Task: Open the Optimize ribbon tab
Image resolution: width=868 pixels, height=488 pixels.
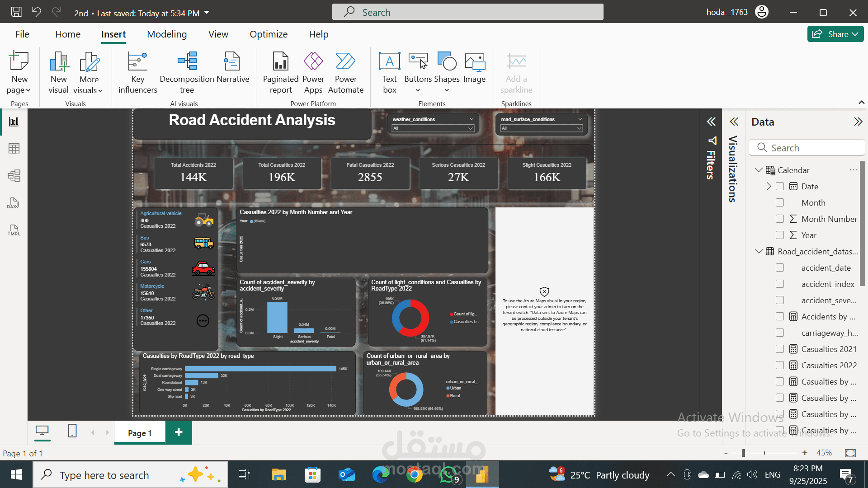Action: coord(269,34)
